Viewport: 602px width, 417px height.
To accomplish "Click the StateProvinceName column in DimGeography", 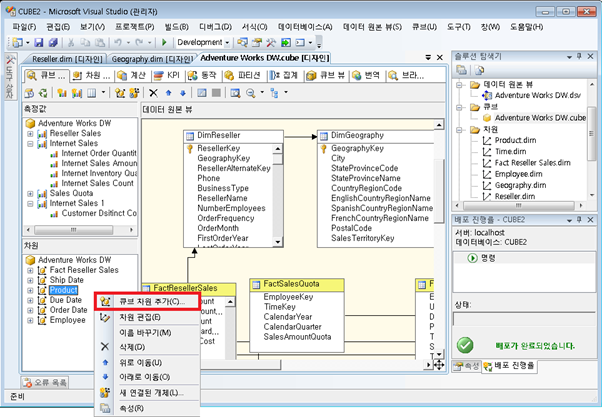I will 366,179.
